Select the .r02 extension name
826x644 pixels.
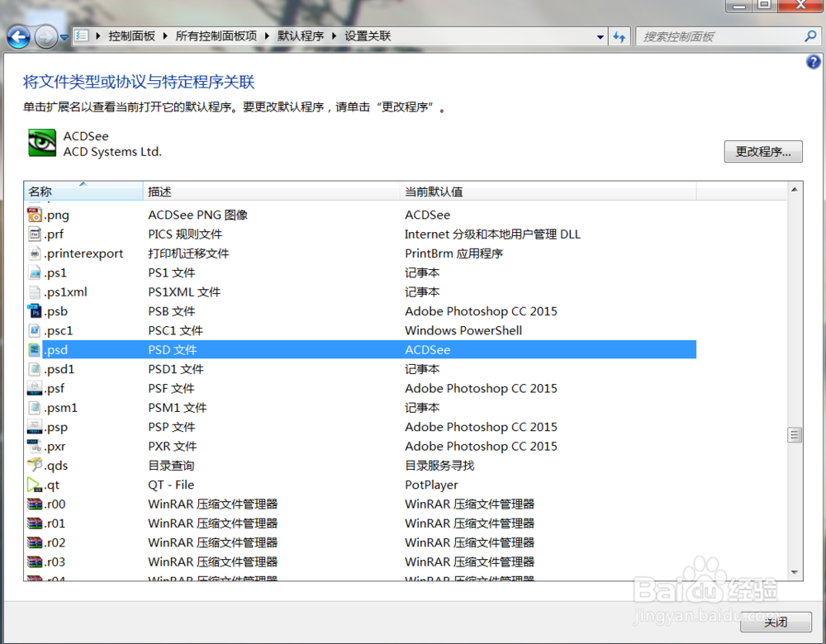pyautogui.click(x=55, y=542)
